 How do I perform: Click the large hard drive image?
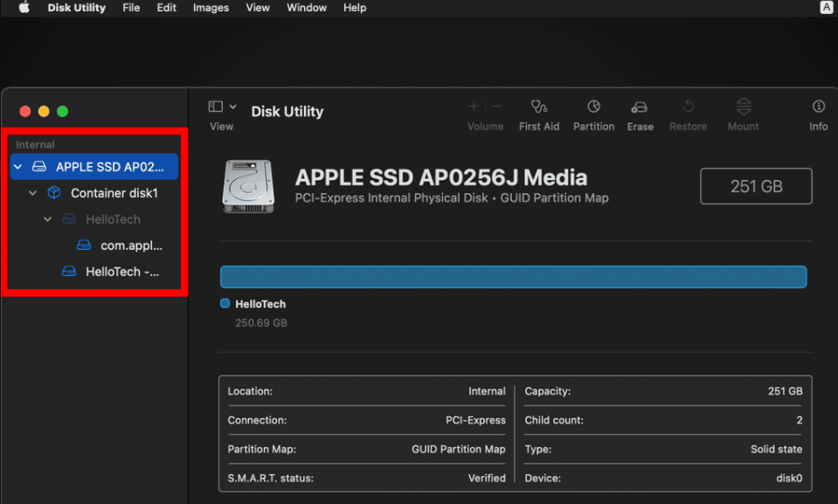(248, 187)
